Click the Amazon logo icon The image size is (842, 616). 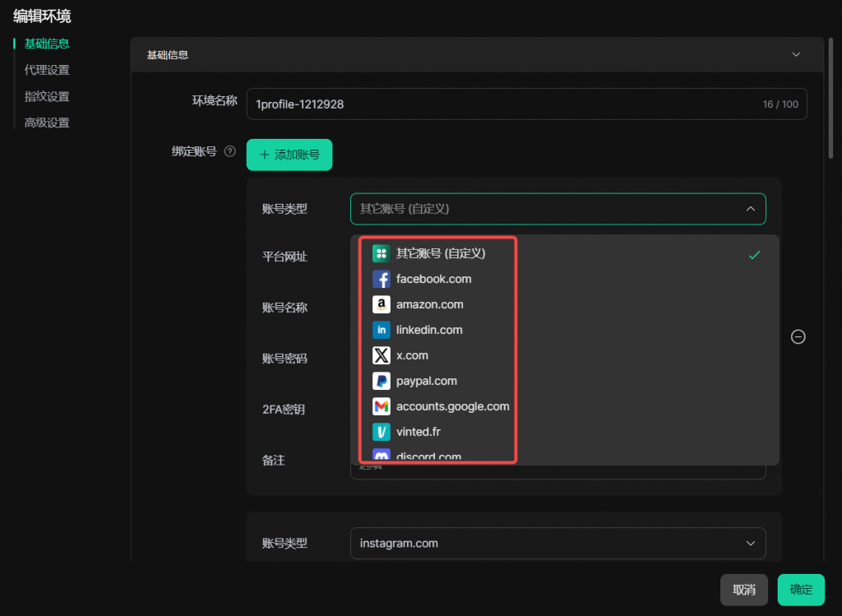pyautogui.click(x=381, y=304)
